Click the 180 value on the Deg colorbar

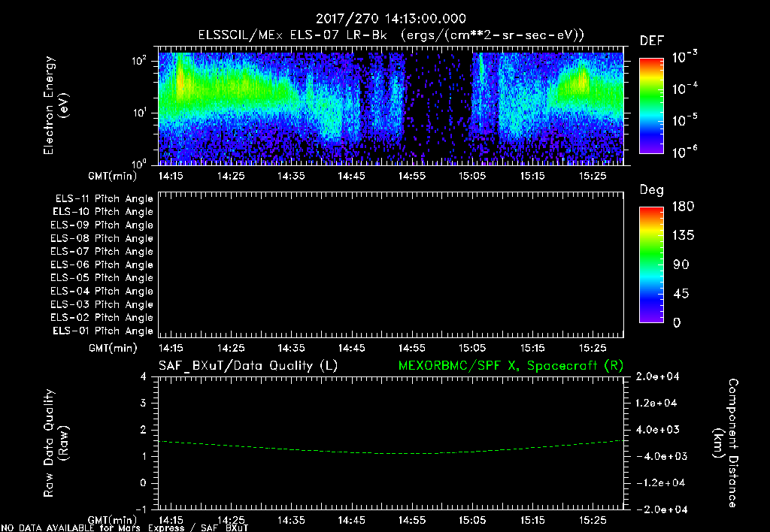683,207
